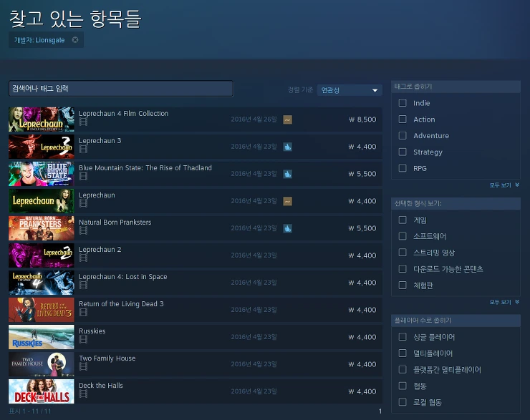Click the 개발자: Lionsgate filter tag label
The image size is (530, 420).
39,40
